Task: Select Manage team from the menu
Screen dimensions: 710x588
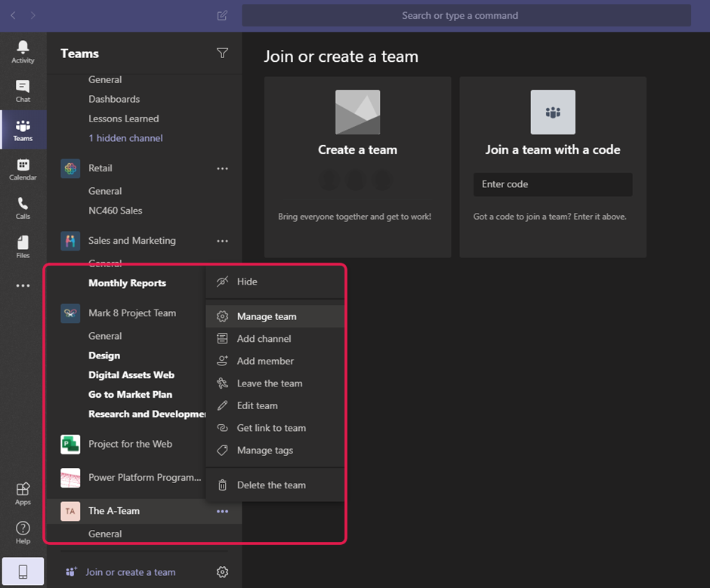Action: pyautogui.click(x=264, y=316)
